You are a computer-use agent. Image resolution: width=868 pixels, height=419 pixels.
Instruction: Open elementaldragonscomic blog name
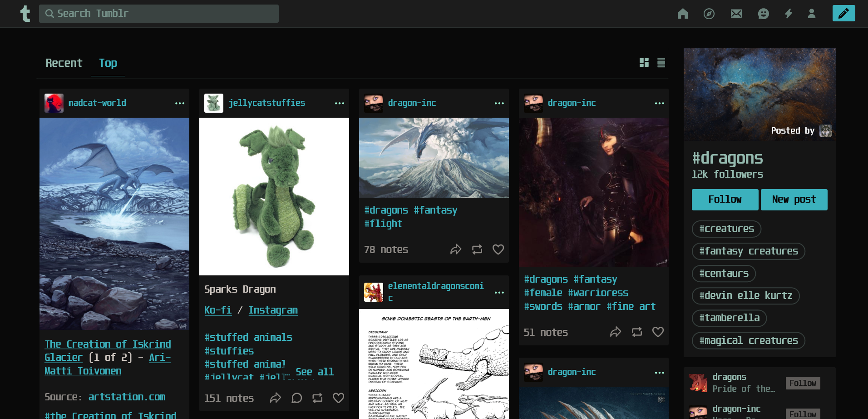point(436,292)
